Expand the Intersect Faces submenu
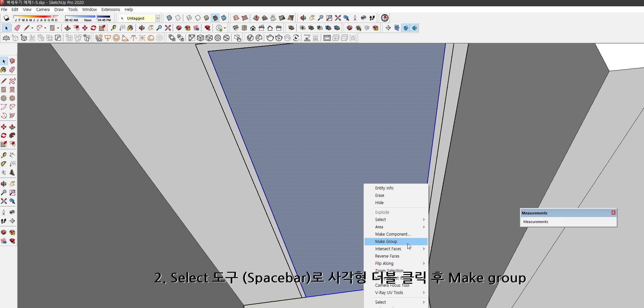 396,249
